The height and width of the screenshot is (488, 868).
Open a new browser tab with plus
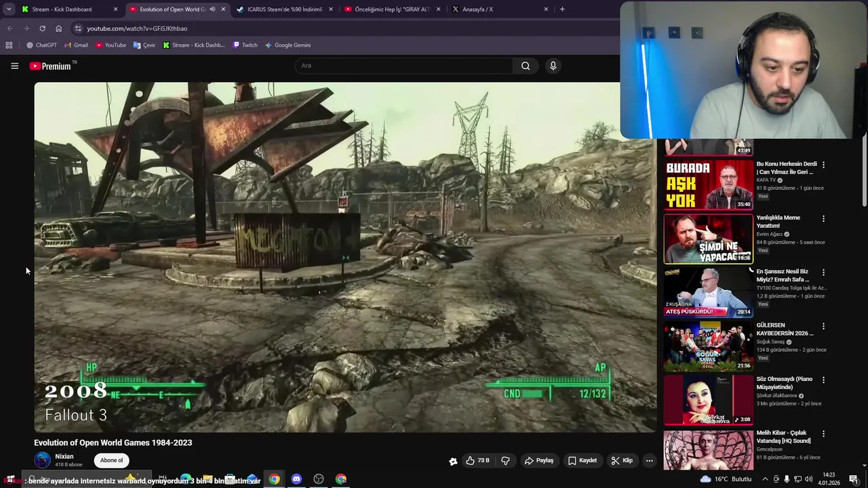(562, 9)
